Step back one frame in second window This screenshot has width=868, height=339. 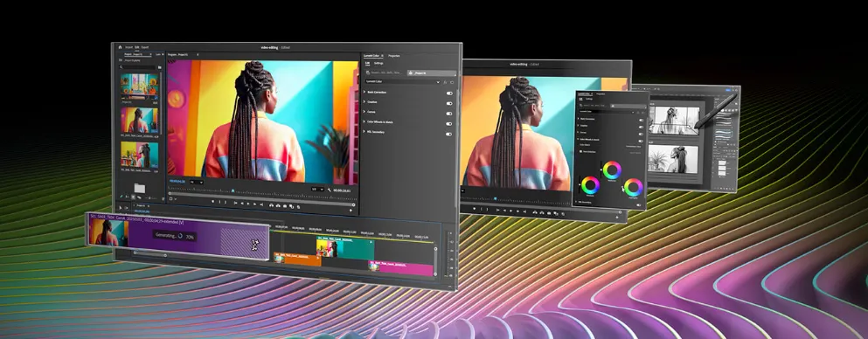504,211
